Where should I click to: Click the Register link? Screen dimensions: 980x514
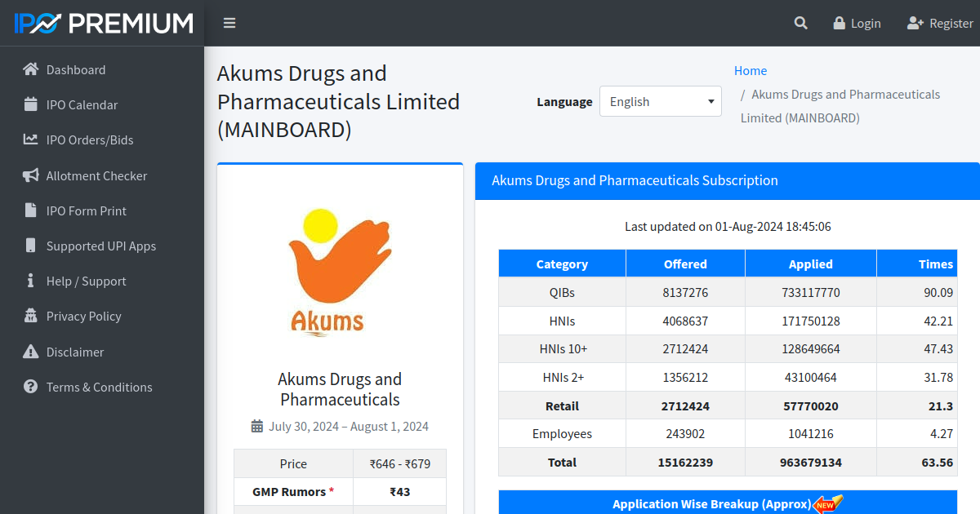point(940,23)
